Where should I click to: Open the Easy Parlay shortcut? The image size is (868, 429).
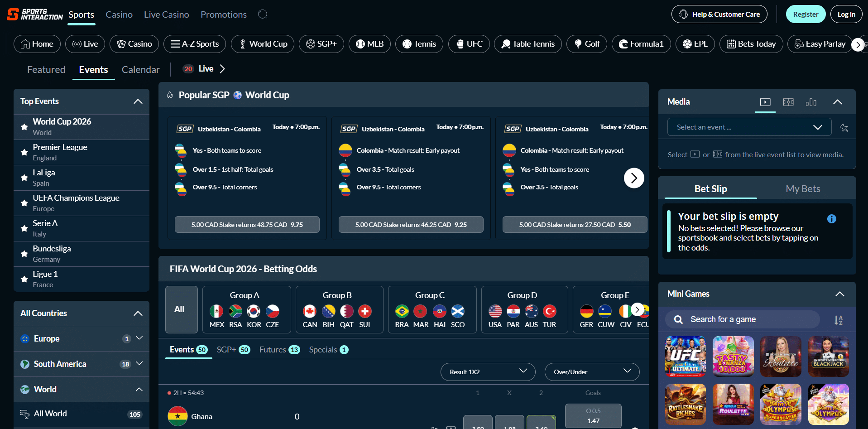[820, 44]
